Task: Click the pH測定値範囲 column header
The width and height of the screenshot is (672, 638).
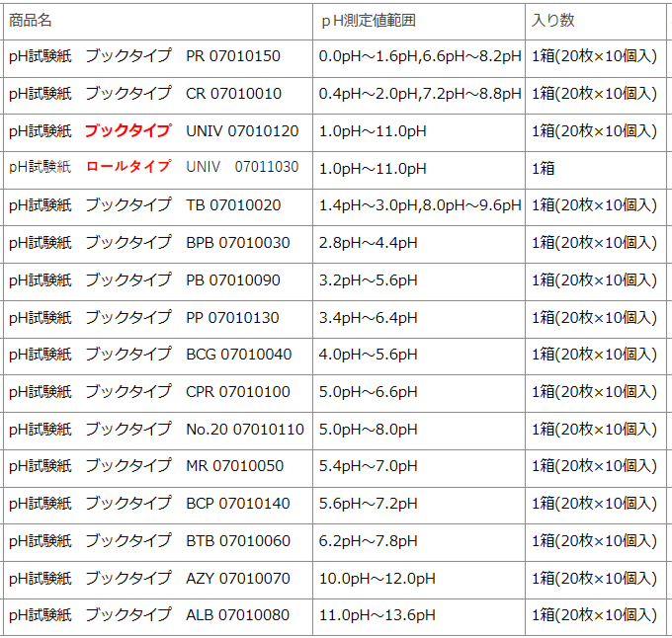Action: click(x=369, y=20)
